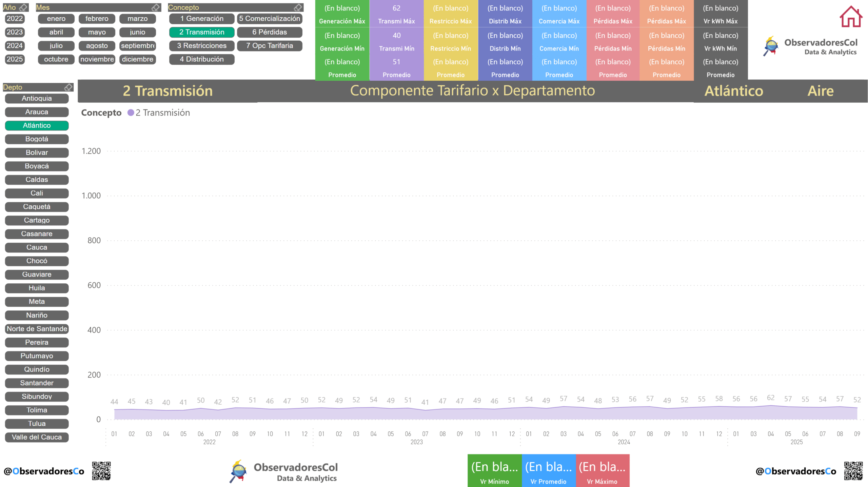868x487 pixels.
Task: Select the 7 Opc Tarifaria concept
Action: pos(269,46)
